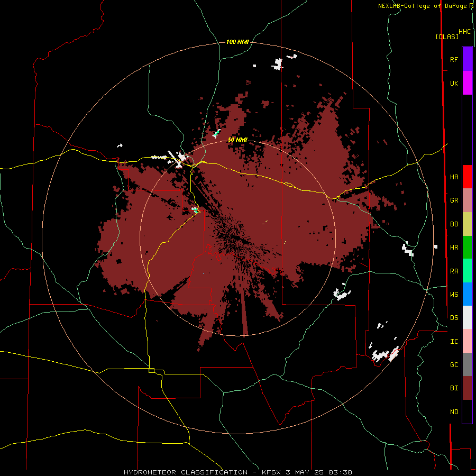Click the RA legend label
This screenshot has width=476, height=476.
click(454, 271)
